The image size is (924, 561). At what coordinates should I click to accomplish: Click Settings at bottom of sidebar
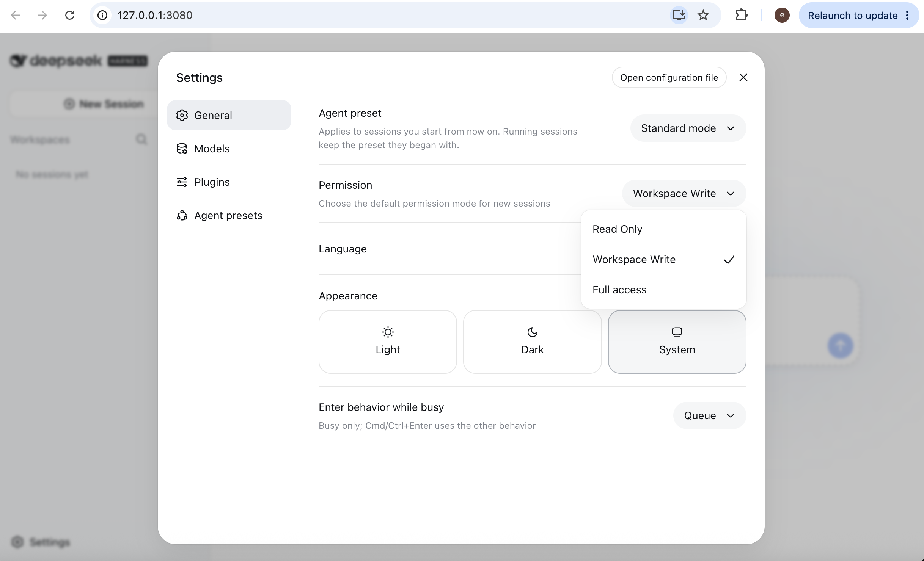[41, 542]
